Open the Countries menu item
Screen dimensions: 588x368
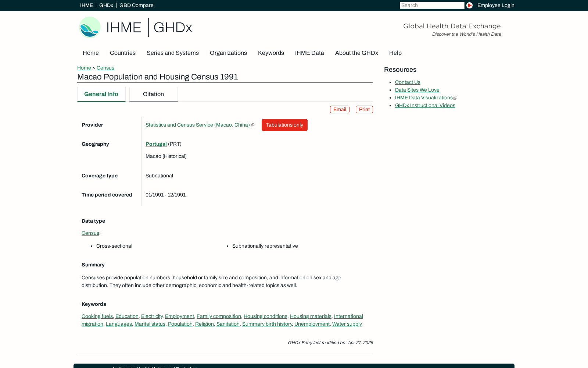click(x=123, y=53)
